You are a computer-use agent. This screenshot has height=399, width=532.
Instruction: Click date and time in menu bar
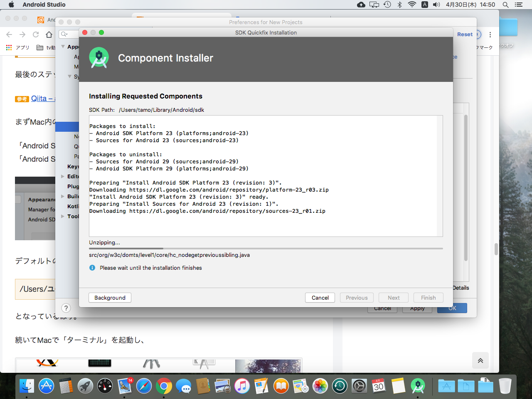[470, 5]
